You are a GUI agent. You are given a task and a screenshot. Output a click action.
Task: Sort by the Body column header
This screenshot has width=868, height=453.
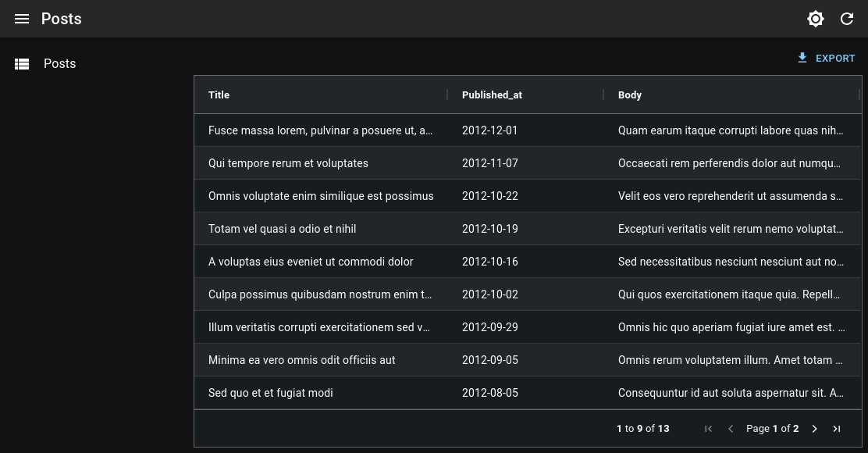pos(630,95)
